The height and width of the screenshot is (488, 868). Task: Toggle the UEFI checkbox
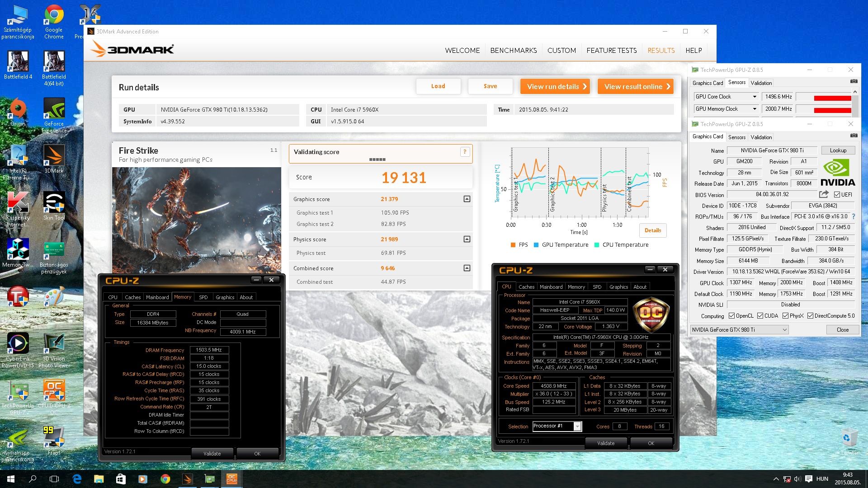[x=837, y=195]
